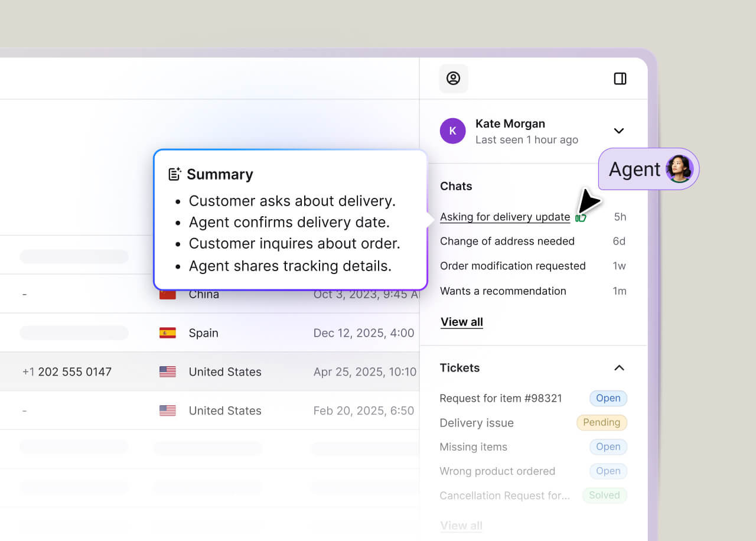
Task: Click the China country cell
Action: 204,294
